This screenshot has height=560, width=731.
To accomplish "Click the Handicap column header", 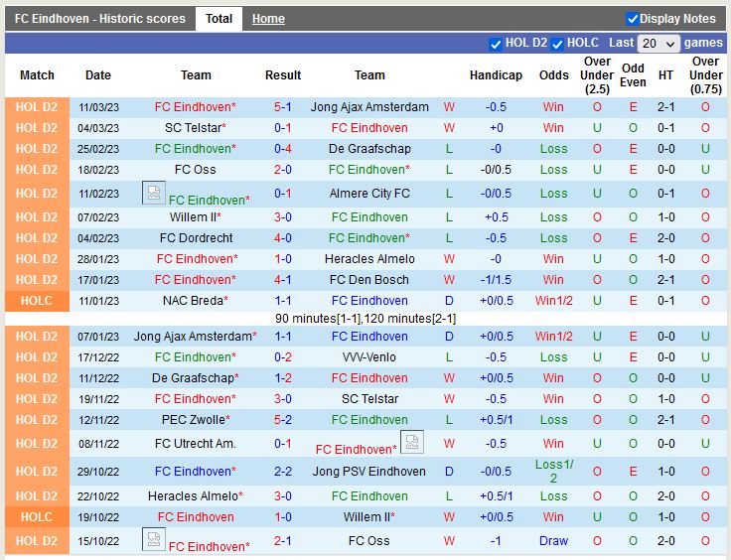I will pyautogui.click(x=496, y=75).
